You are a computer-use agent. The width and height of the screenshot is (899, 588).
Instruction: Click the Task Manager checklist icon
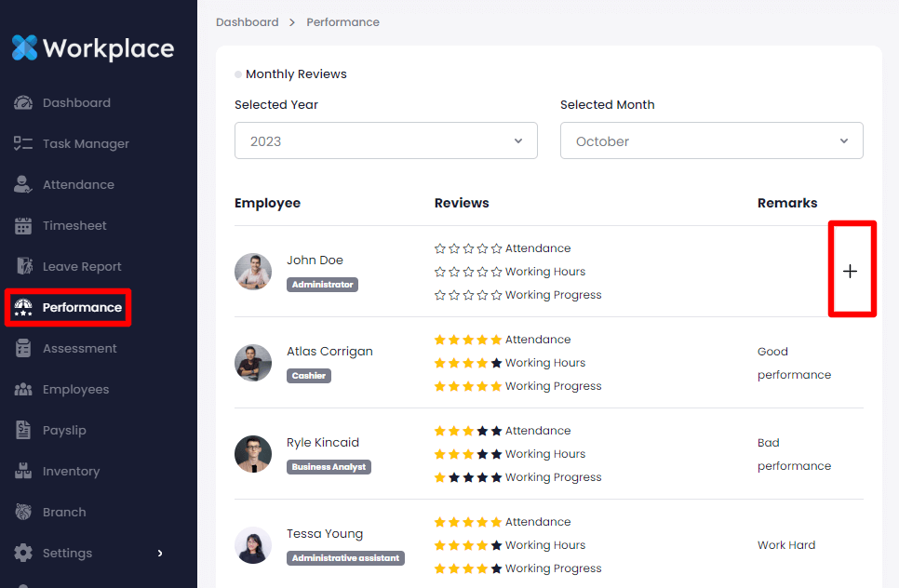24,144
